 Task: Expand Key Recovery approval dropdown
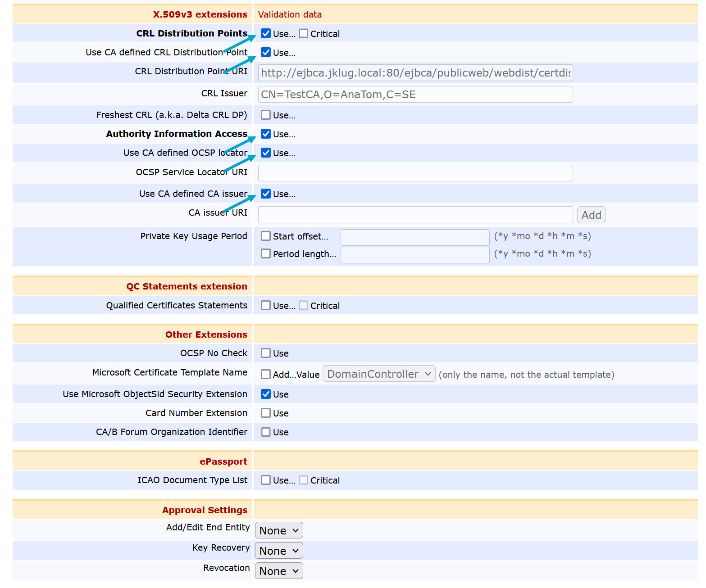point(279,551)
